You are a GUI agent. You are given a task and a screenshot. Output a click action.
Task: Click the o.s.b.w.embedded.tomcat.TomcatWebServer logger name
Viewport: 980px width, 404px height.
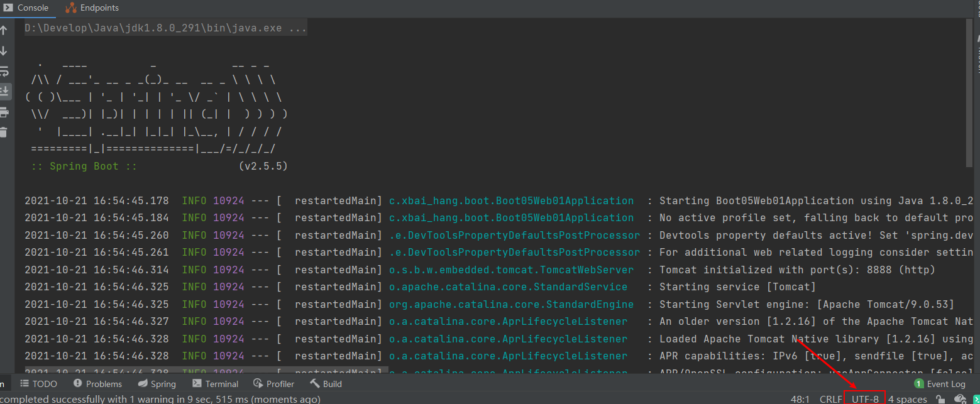(x=511, y=270)
